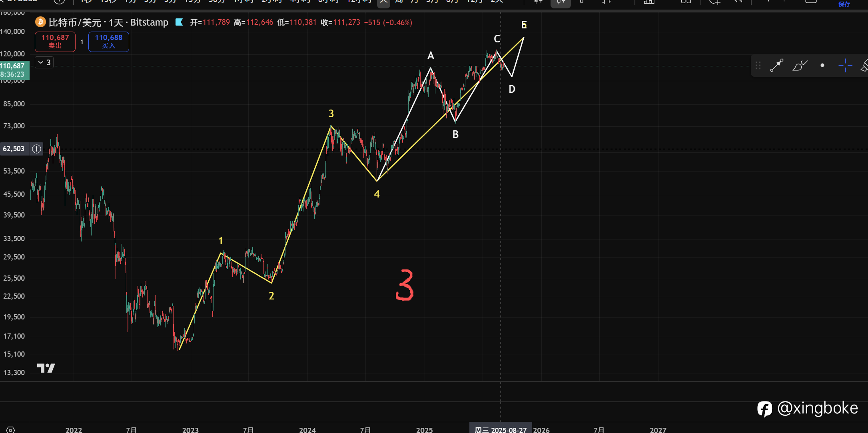Click the order quantity 1 field

point(82,42)
